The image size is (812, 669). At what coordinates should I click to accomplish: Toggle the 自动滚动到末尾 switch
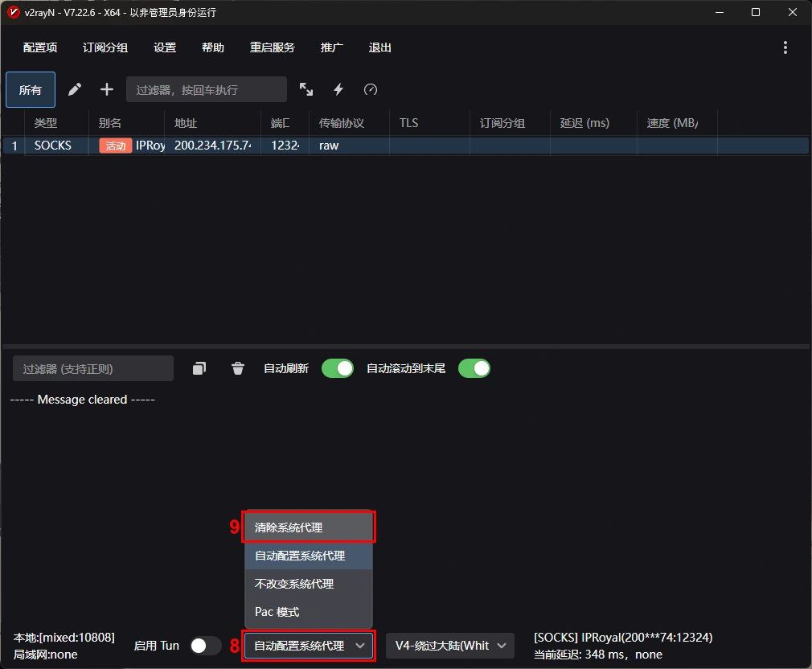[x=474, y=368]
